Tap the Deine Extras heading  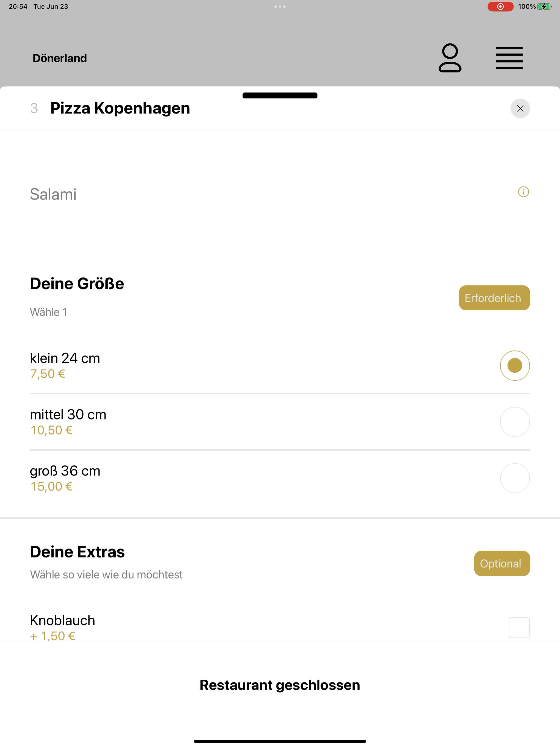point(77,552)
